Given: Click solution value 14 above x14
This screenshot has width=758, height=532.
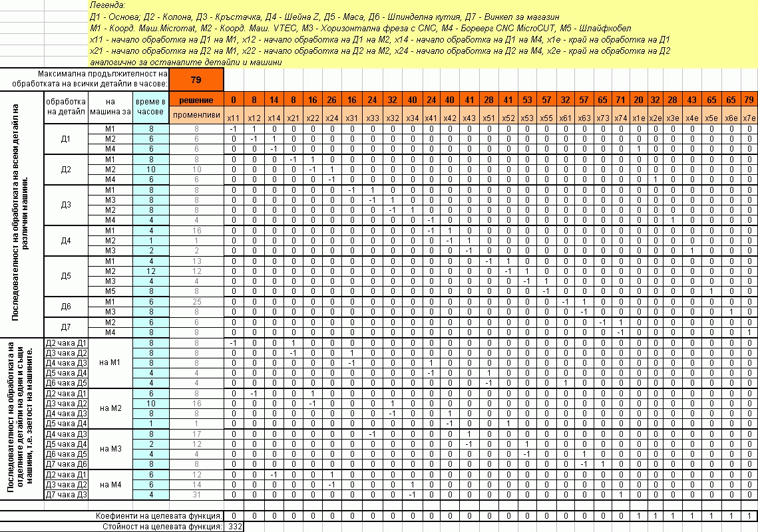Looking at the screenshot, I should coord(274,100).
